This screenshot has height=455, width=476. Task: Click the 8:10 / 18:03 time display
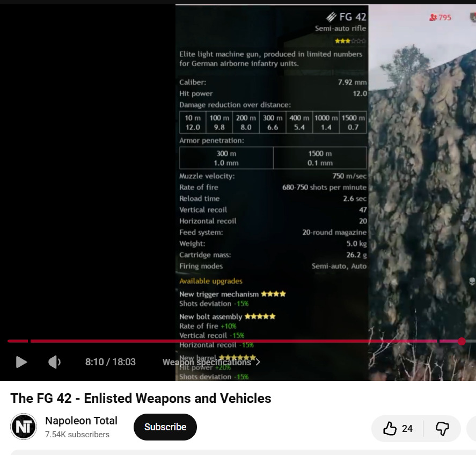pyautogui.click(x=111, y=362)
